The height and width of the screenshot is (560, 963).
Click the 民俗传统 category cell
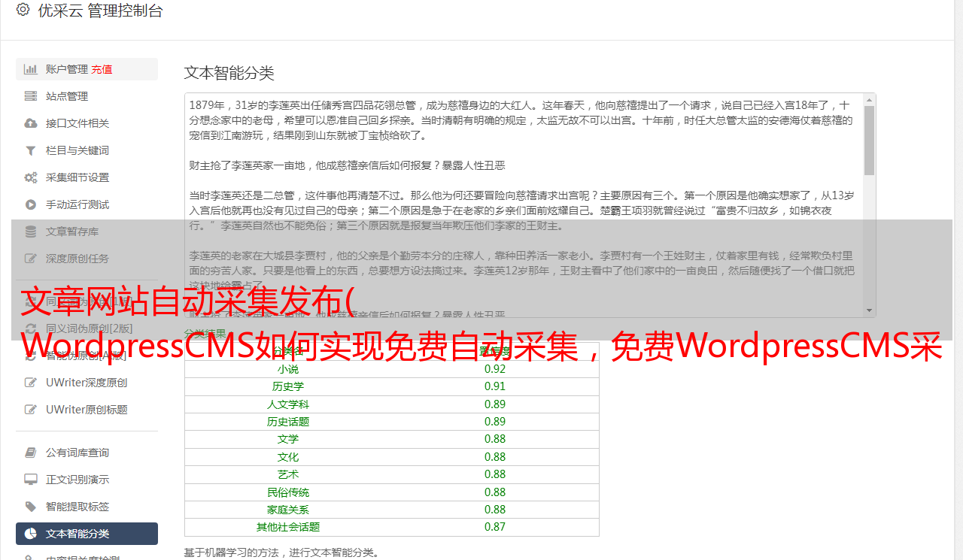pos(288,492)
